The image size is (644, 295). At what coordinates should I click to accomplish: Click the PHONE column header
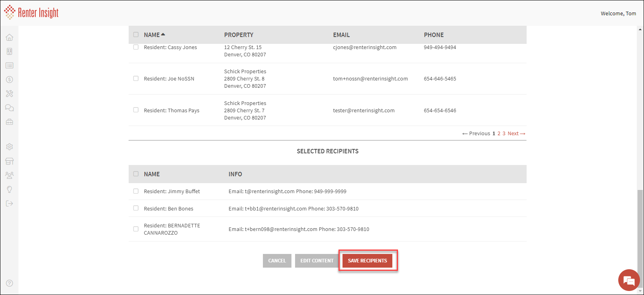434,35
